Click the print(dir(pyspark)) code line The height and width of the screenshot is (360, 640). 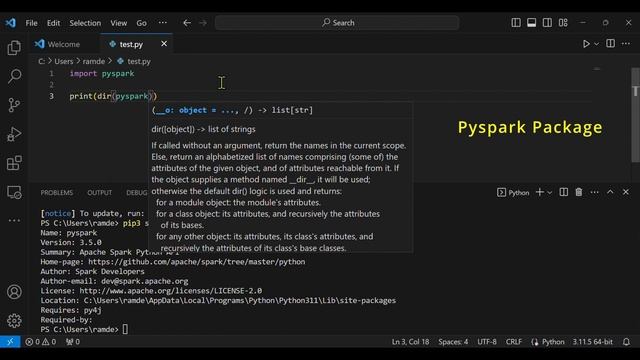113,96
